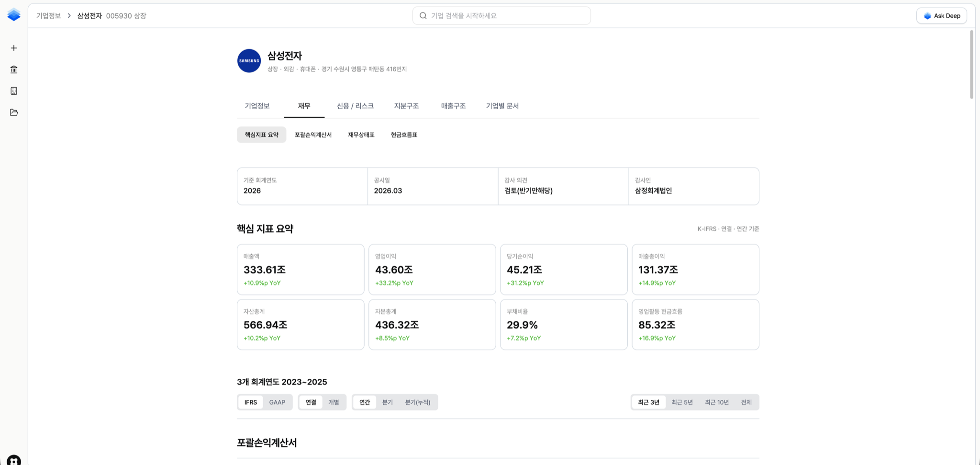This screenshot has width=980, height=465.
Task: Click the 기업 검색 search field
Action: [501, 16]
